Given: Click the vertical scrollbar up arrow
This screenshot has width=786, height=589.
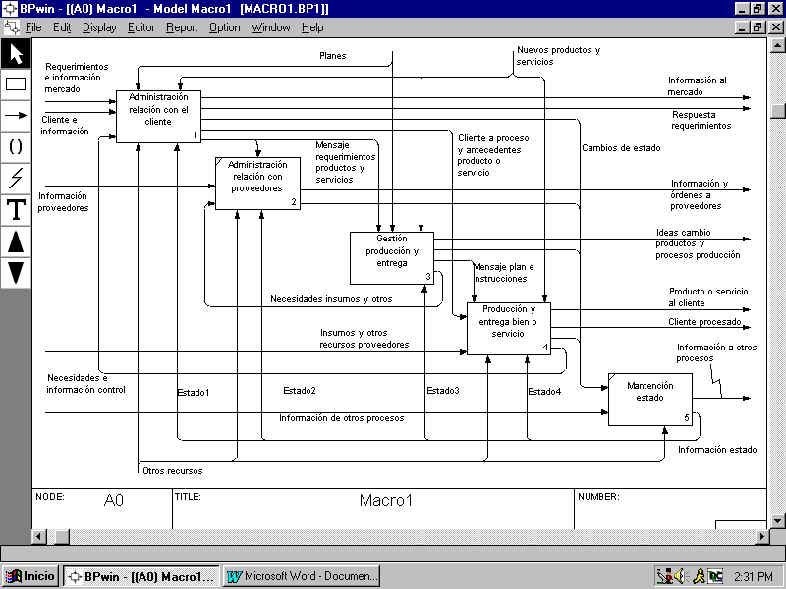Looking at the screenshot, I should (776, 46).
